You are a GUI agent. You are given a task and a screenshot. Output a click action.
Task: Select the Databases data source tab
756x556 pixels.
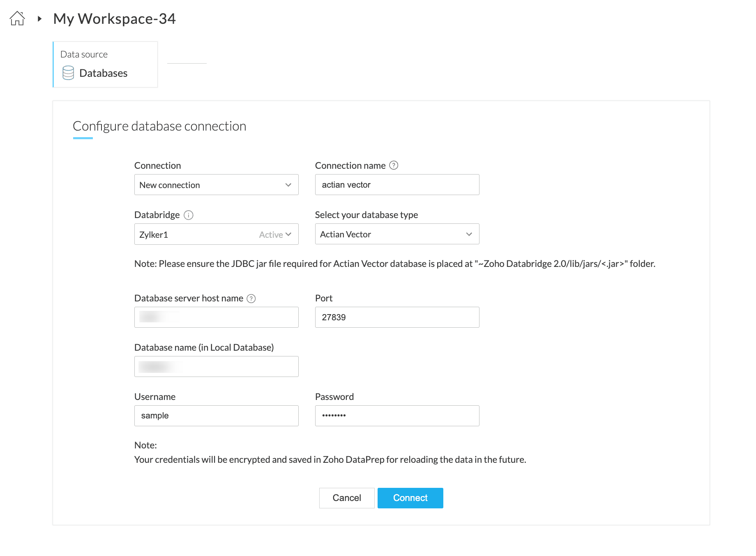pyautogui.click(x=105, y=64)
